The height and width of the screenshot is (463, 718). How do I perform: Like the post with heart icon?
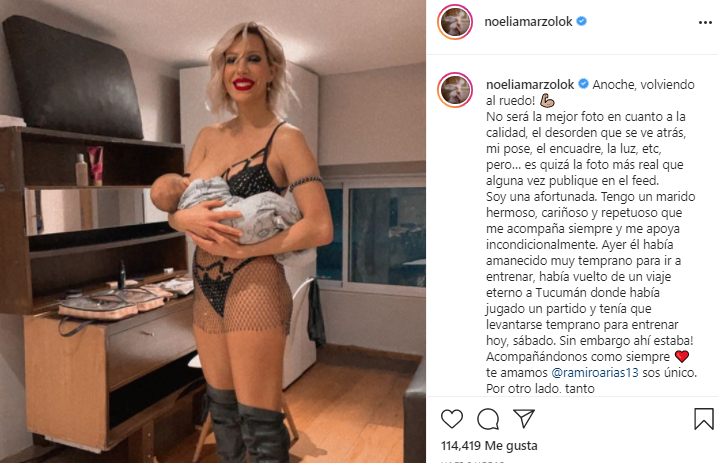[x=451, y=419]
